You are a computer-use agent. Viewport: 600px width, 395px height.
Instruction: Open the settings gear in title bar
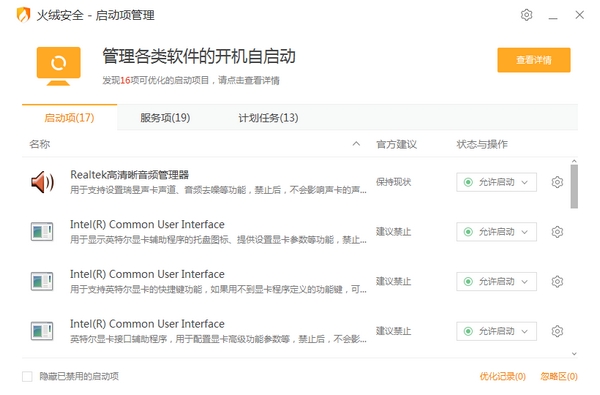tap(527, 15)
